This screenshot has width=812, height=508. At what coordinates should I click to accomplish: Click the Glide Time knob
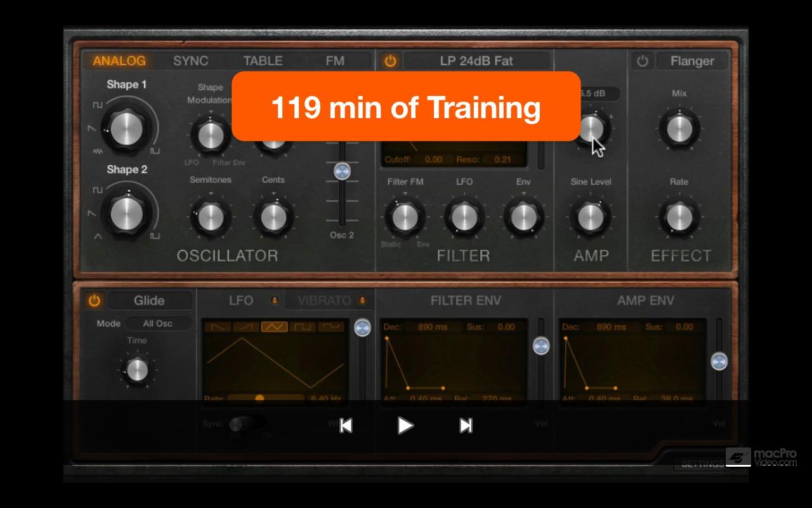pos(137,370)
